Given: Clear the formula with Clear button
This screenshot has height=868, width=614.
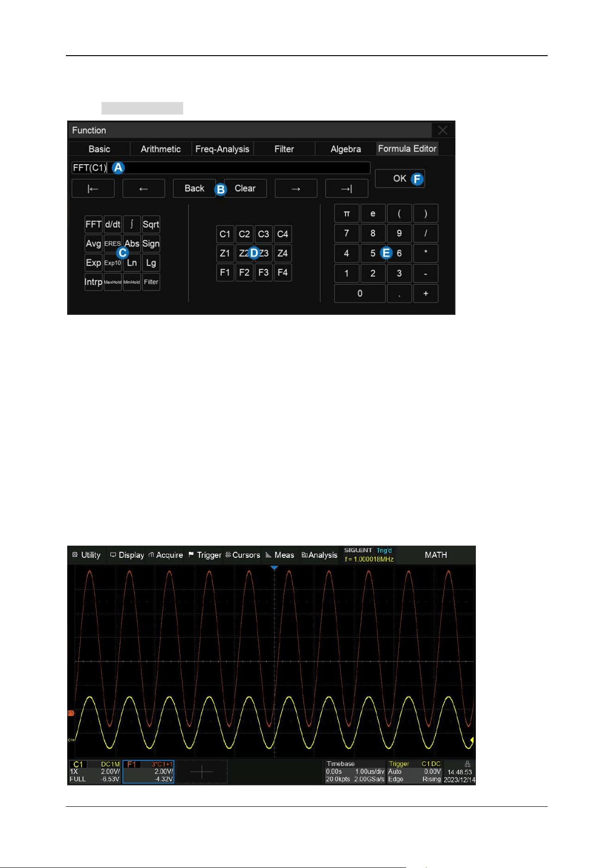Looking at the screenshot, I should (245, 188).
